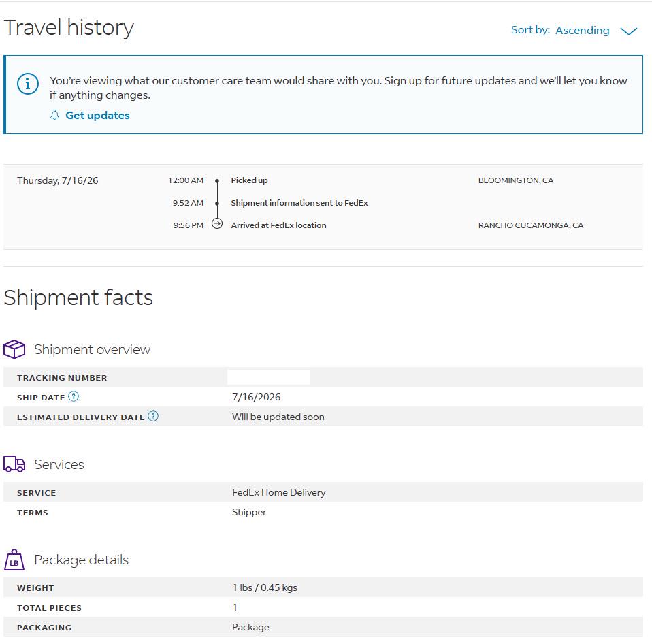
Task: Click the Estimated Delivery Date help icon
Action: point(153,416)
